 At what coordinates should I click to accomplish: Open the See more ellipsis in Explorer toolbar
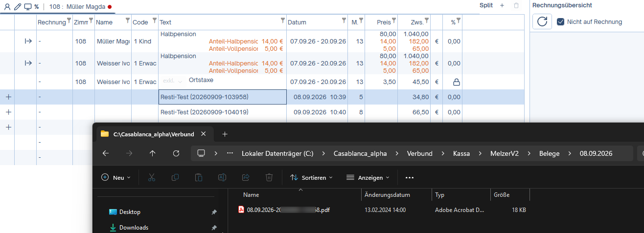(410, 178)
